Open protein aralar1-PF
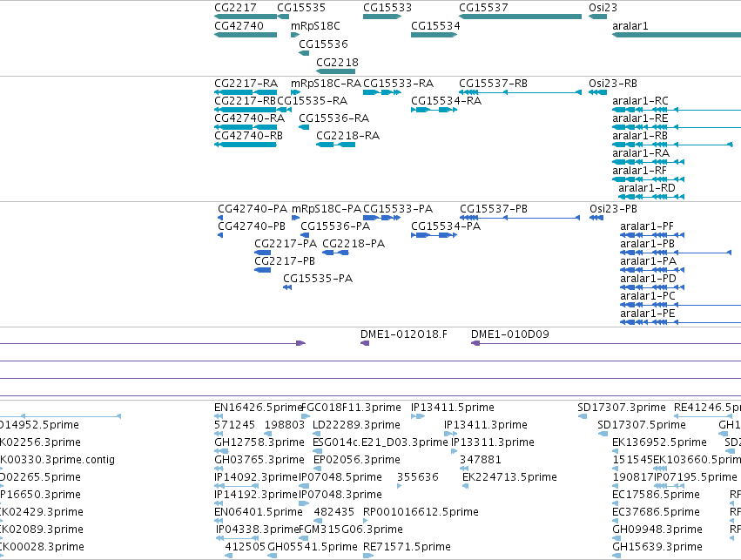Image resolution: width=741 pixels, height=560 pixels. click(647, 226)
